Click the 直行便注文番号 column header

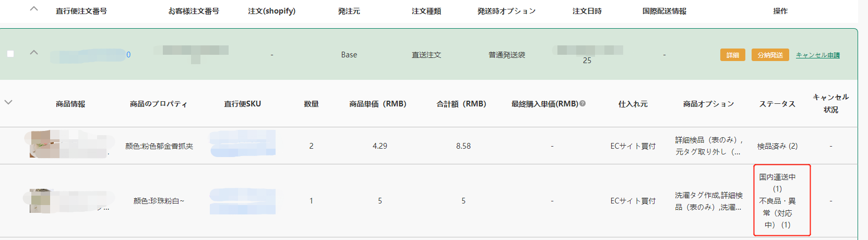coord(81,11)
